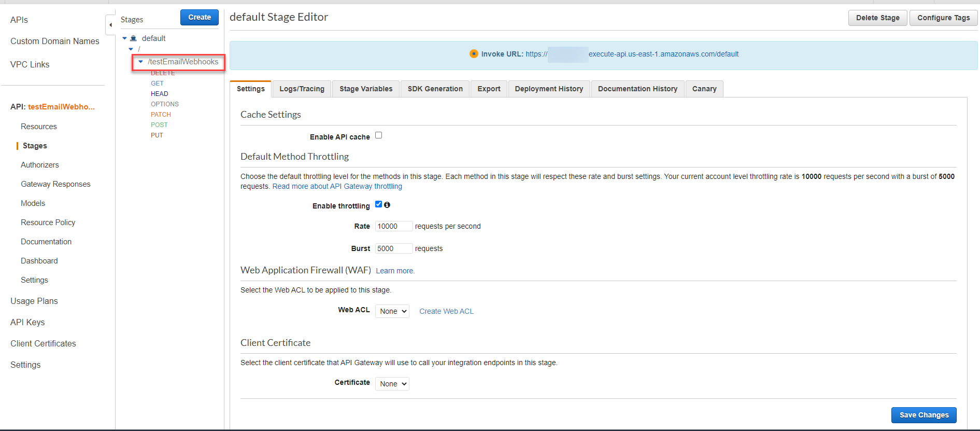Open Settings below Client Certificates

click(x=25, y=365)
